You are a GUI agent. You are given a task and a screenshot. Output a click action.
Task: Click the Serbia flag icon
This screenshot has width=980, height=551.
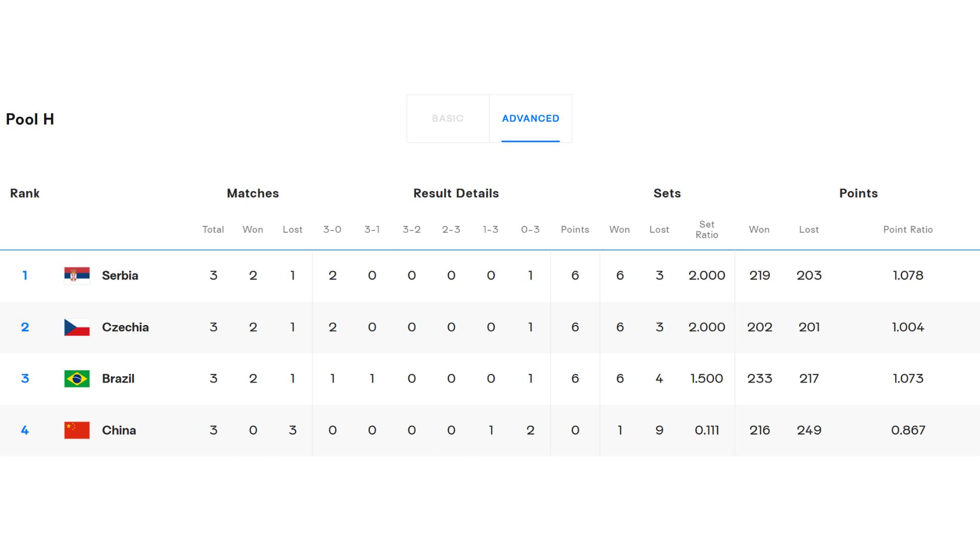[x=77, y=275]
